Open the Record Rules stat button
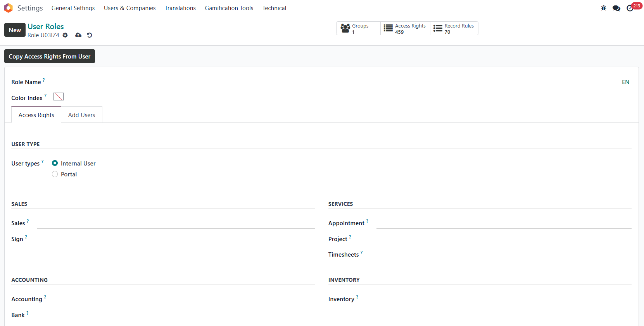Screen dimensions: 644x326 (454, 29)
